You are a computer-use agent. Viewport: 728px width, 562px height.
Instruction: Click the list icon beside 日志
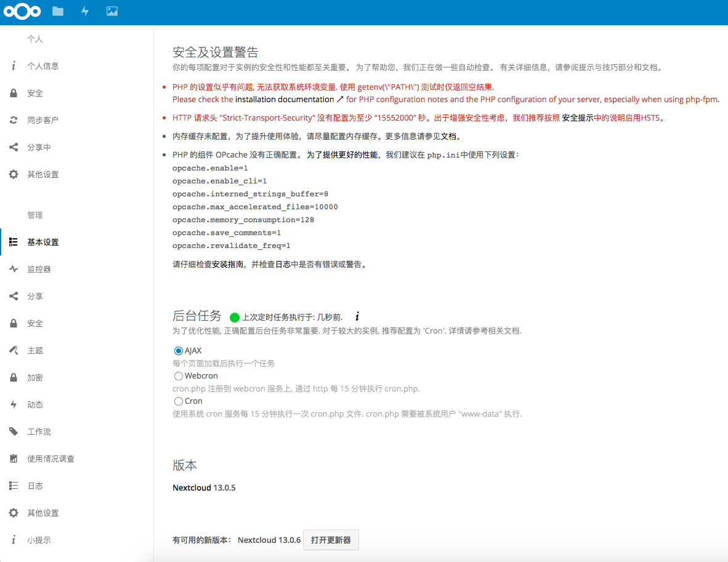point(14,486)
